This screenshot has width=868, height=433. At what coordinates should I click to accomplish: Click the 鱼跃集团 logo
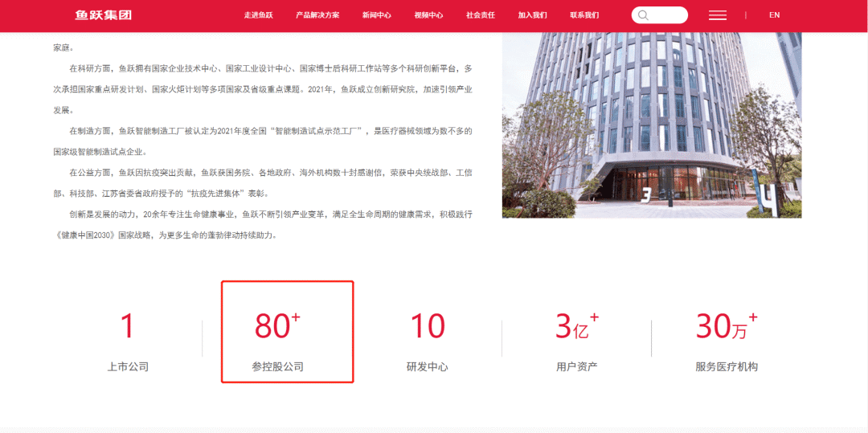[103, 14]
